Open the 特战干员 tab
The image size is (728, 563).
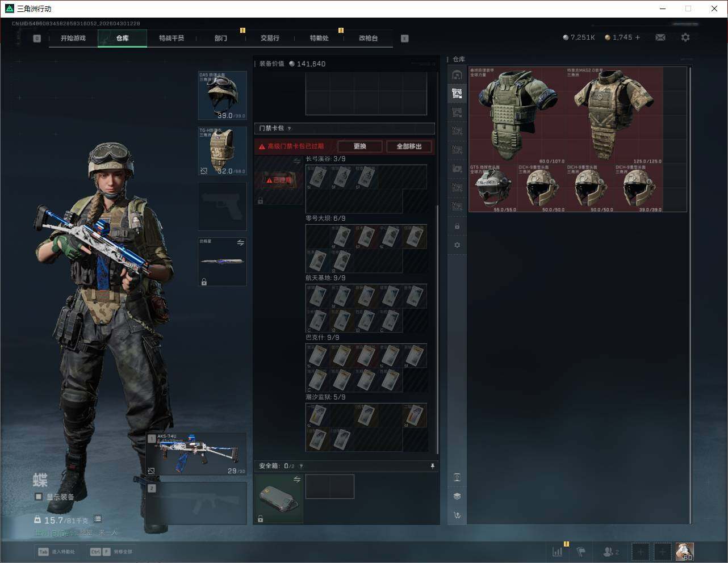171,38
